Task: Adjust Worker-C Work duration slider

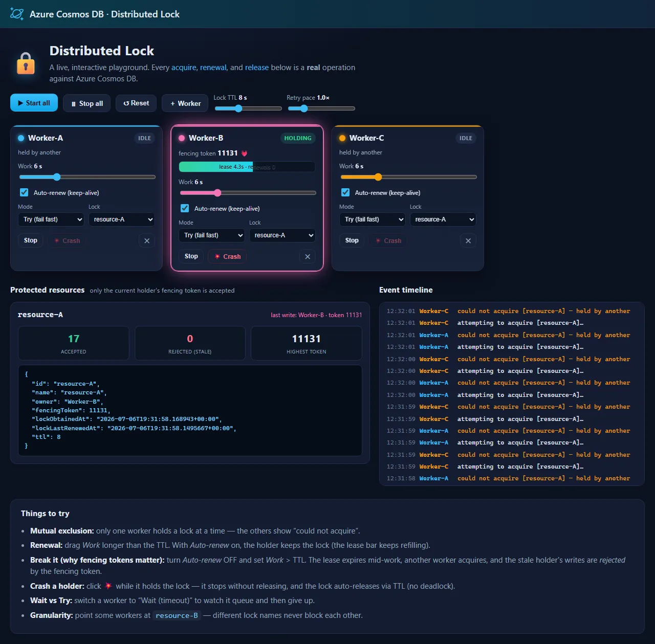Action: [x=408, y=177]
